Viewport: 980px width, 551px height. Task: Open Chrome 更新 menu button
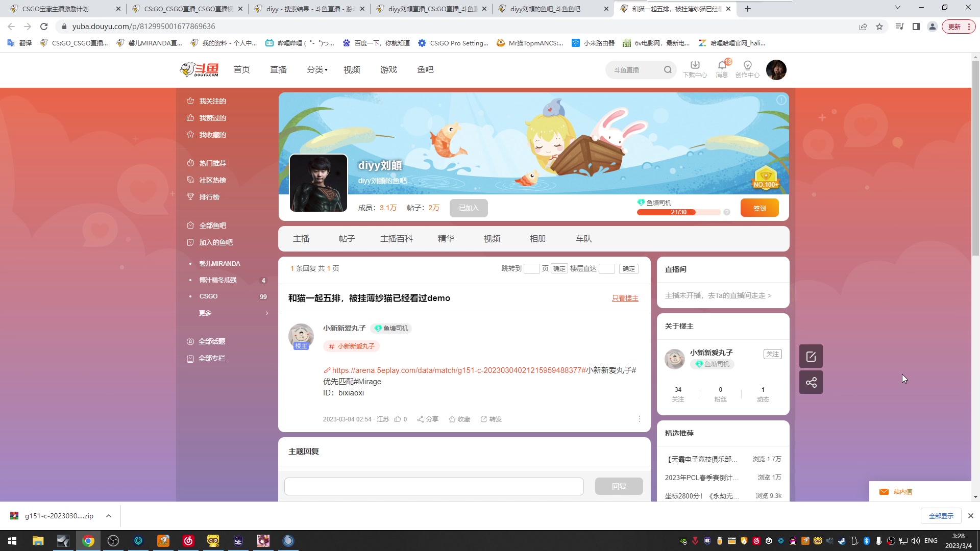959,27
